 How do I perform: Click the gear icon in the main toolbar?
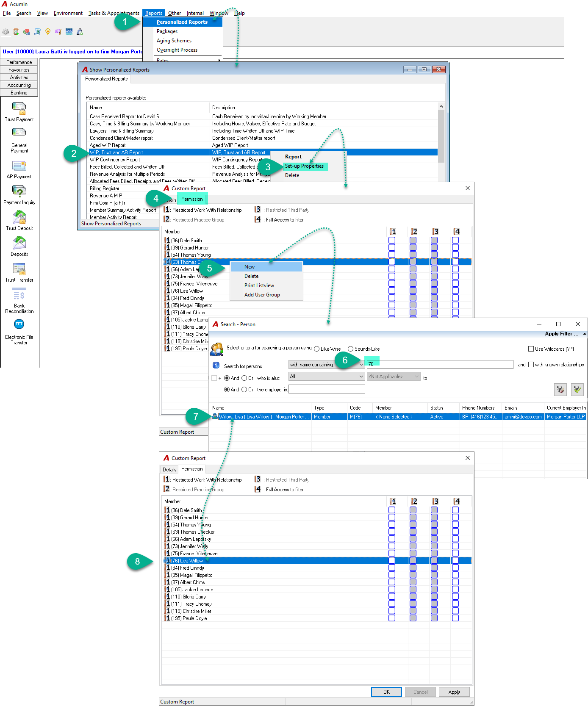pyautogui.click(x=6, y=32)
